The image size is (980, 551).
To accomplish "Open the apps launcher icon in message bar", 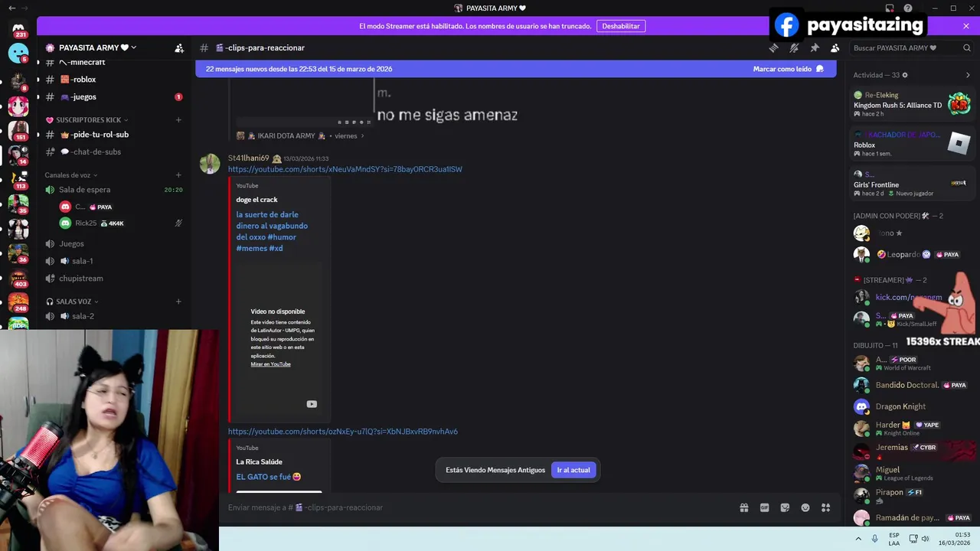I will [825, 507].
